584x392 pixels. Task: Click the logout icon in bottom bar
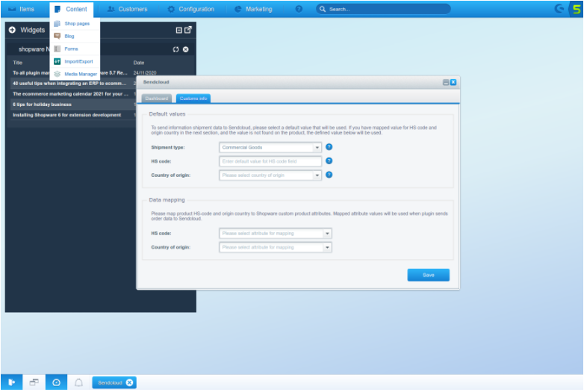point(11,382)
